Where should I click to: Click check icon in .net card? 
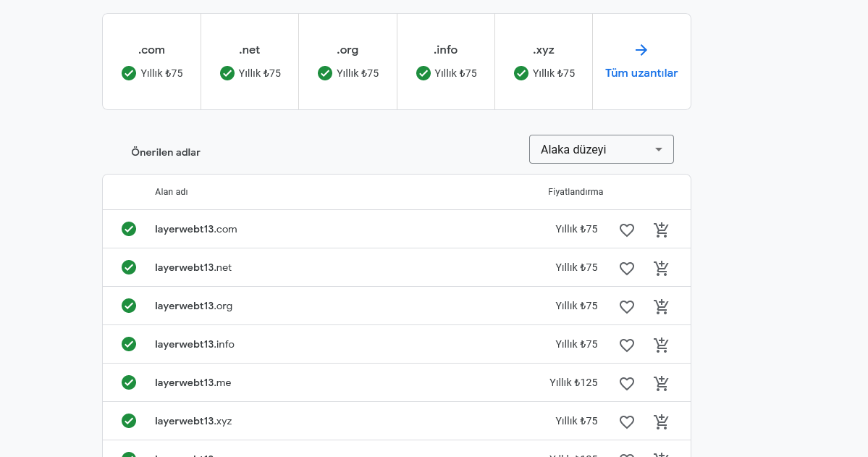[x=227, y=73]
